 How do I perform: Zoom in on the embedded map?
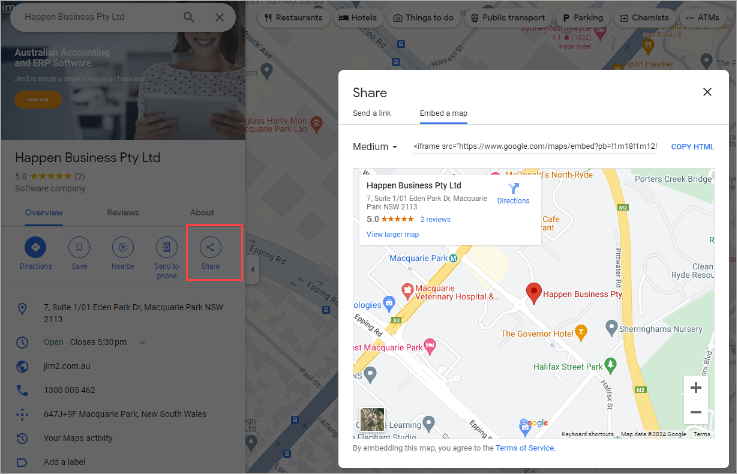[696, 388]
